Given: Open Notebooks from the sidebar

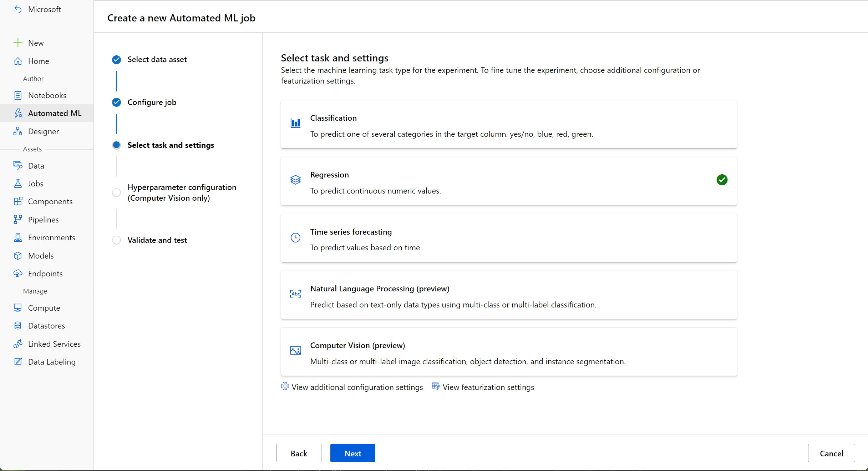Looking at the screenshot, I should pos(47,95).
